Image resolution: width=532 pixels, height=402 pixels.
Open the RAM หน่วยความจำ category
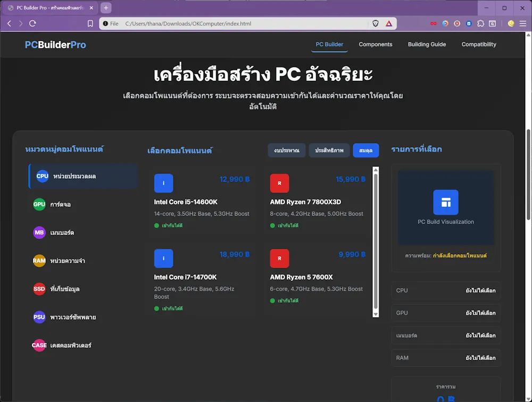pos(84,261)
